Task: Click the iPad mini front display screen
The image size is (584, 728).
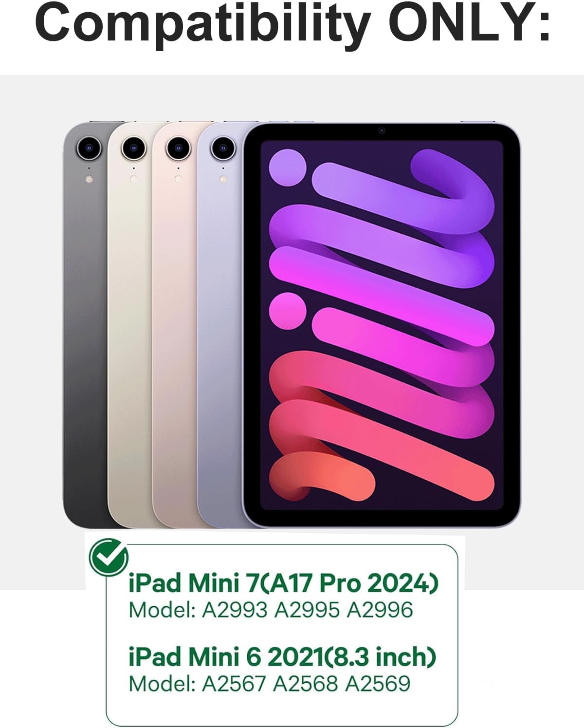Action: (x=382, y=325)
